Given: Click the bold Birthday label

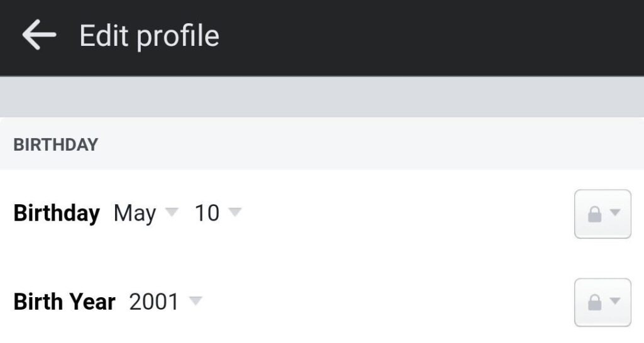Looking at the screenshot, I should point(57,214).
